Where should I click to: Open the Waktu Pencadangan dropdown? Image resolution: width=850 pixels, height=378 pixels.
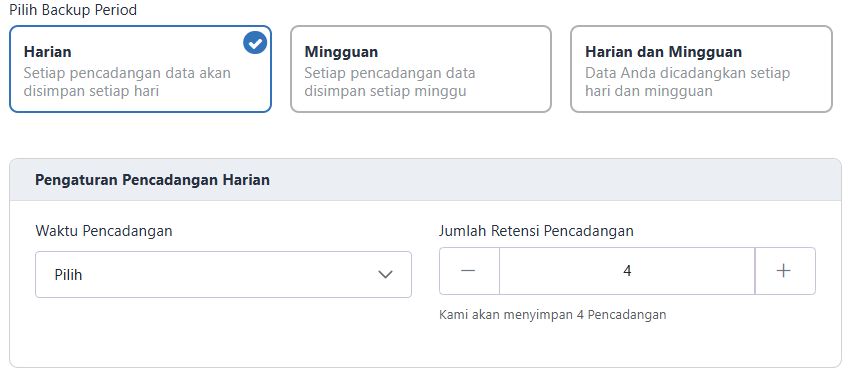[223, 274]
